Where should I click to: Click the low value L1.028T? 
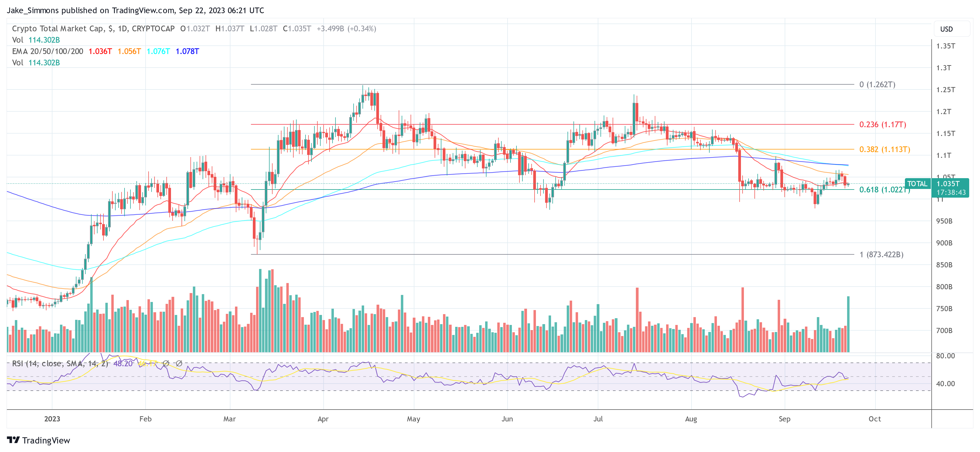click(x=264, y=29)
